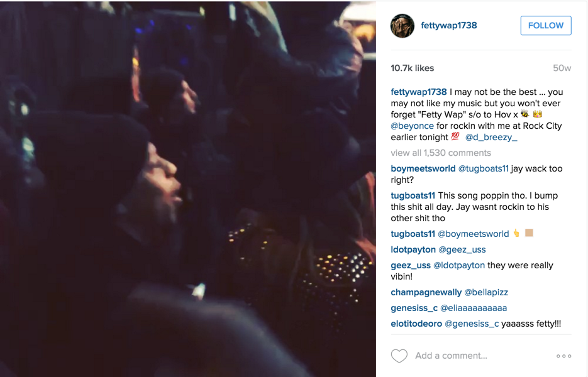Screen dimensions: 588x377
Task: Open boymeetsworld commenter profile
Action: 423,168
